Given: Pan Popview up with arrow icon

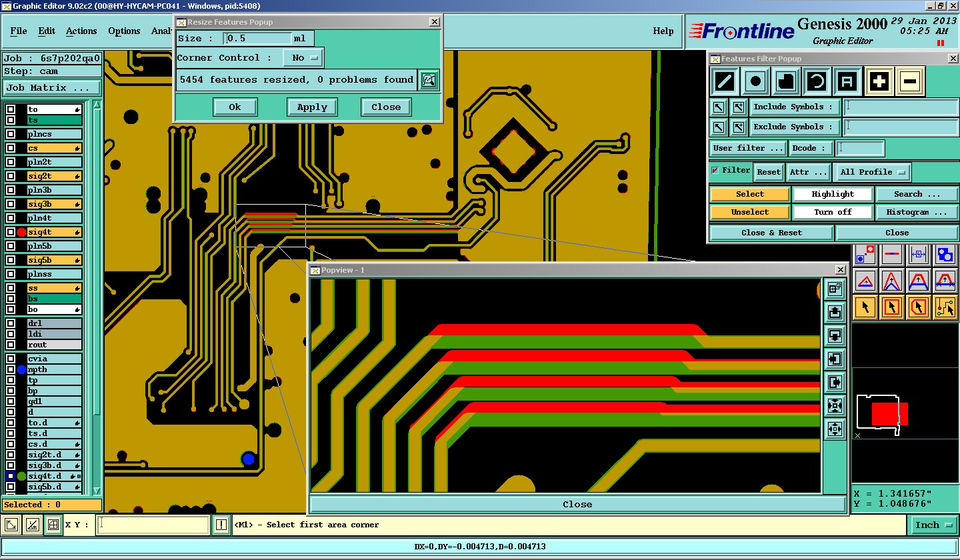Looking at the screenshot, I should click(835, 313).
